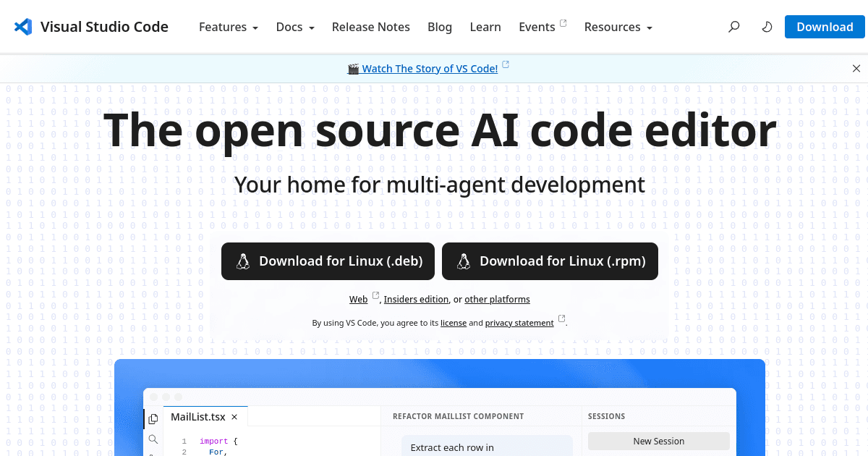The width and height of the screenshot is (868, 456).
Task: Click the Visual Studio Code brand text
Action: 104,27
